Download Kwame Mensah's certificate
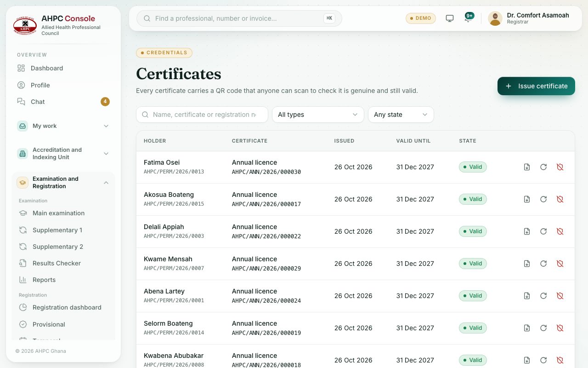The image size is (588, 368). pos(527,264)
